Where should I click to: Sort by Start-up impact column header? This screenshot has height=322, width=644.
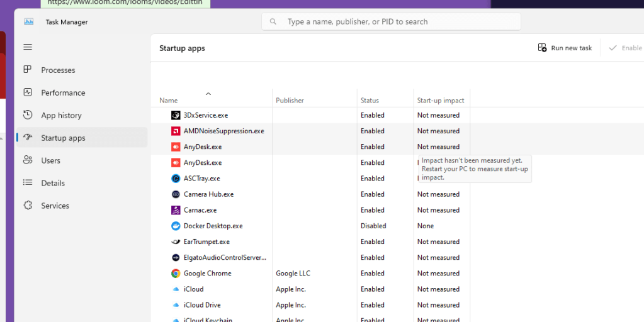[440, 101]
